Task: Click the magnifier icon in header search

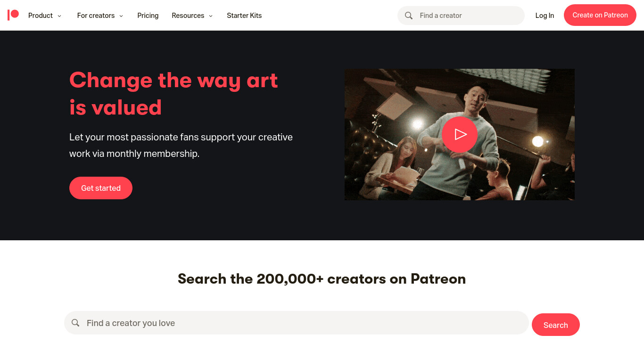Action: 409,16
